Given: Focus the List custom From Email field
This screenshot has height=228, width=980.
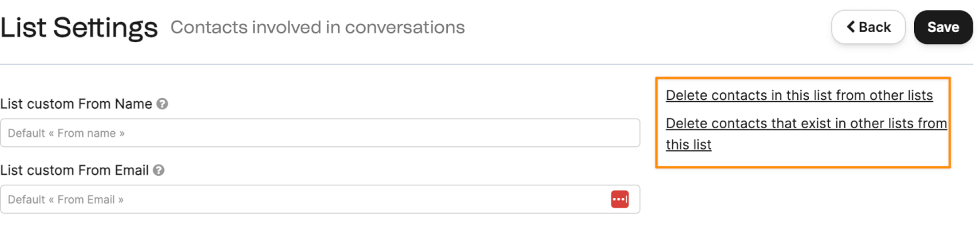Looking at the screenshot, I should [x=320, y=199].
